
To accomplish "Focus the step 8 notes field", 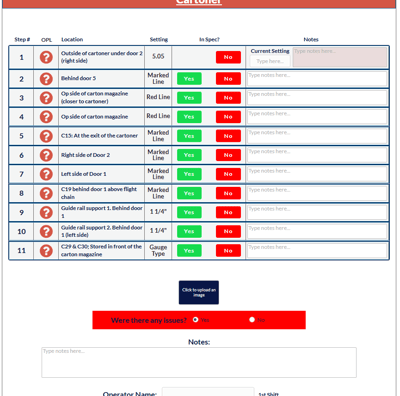I will tap(317, 193).
